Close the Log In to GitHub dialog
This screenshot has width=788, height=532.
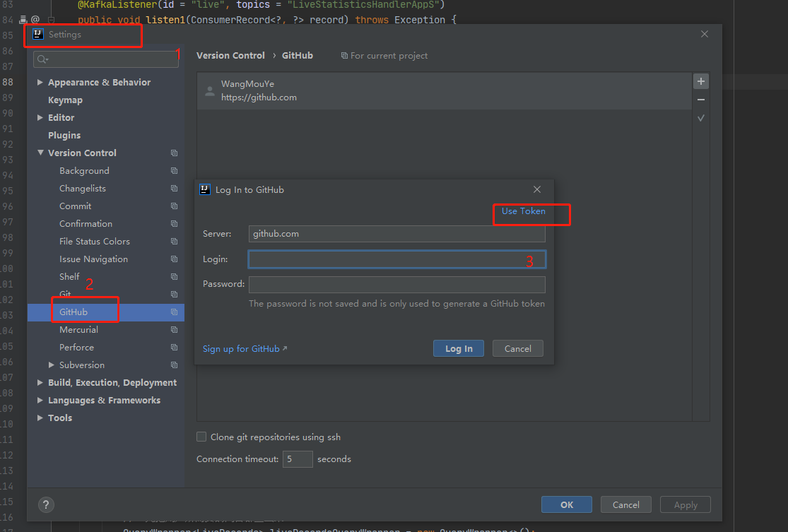537,189
